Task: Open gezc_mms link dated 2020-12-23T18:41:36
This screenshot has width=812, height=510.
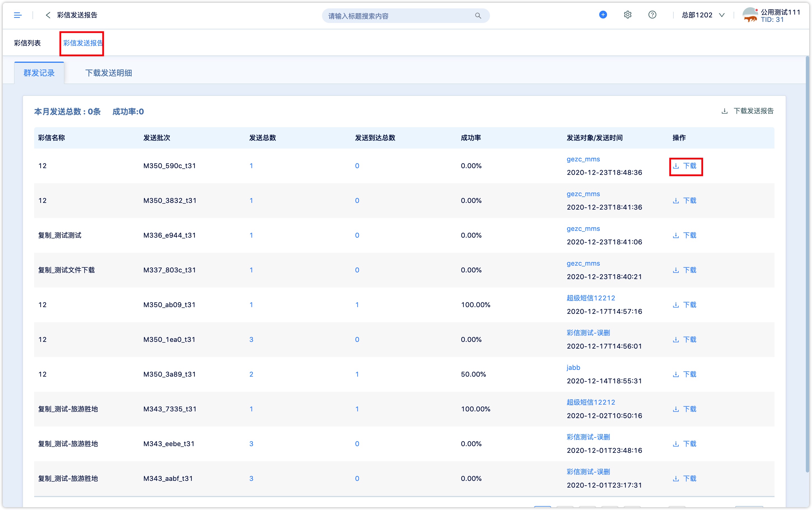Action: (x=583, y=194)
